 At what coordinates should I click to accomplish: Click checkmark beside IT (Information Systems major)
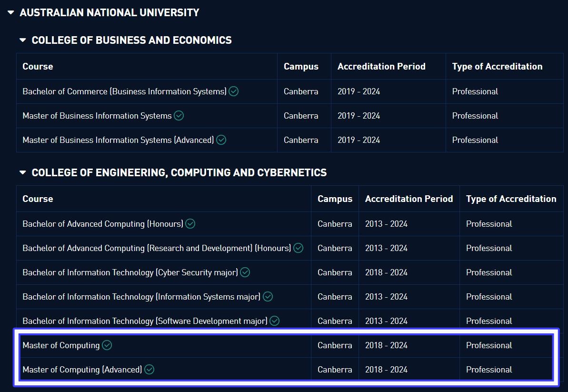click(x=268, y=297)
